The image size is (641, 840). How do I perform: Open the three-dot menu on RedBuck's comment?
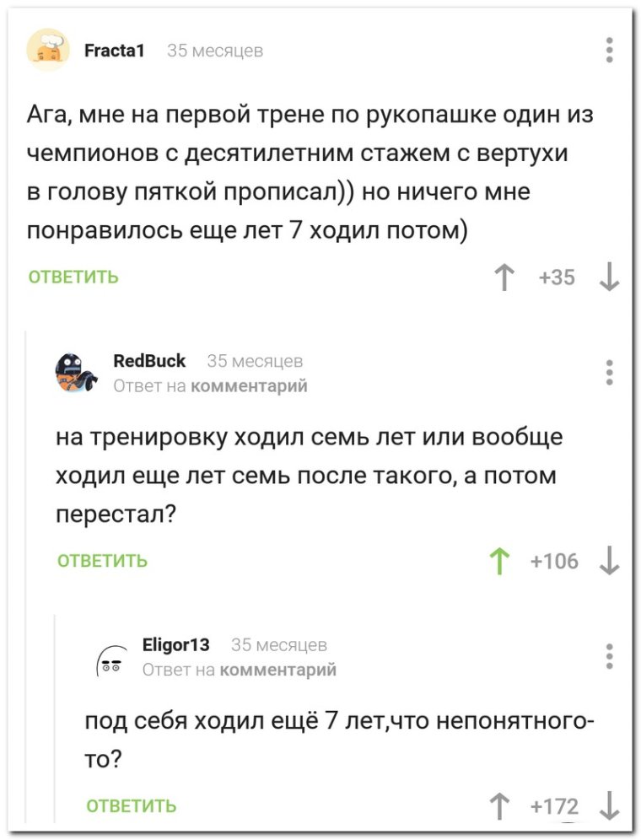click(609, 372)
